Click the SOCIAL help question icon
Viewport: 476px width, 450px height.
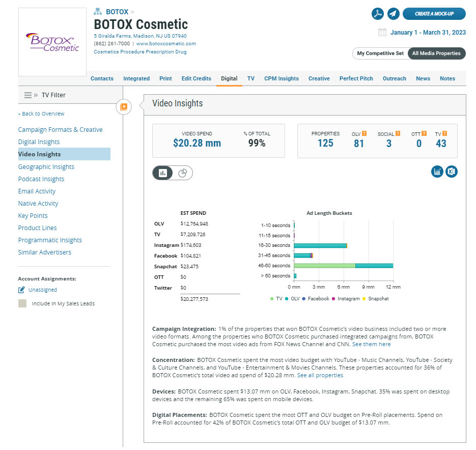[x=398, y=133]
